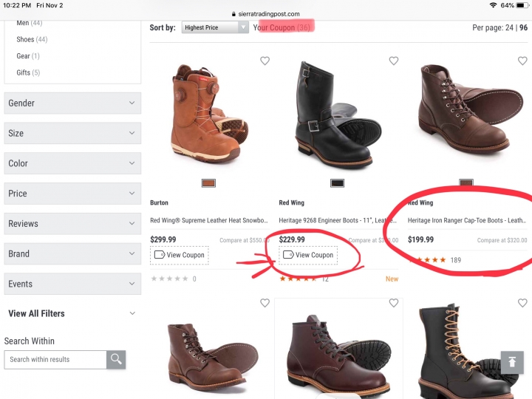View coupon for $229.99 Engineer Boots
532x399 pixels.
pos(308,255)
